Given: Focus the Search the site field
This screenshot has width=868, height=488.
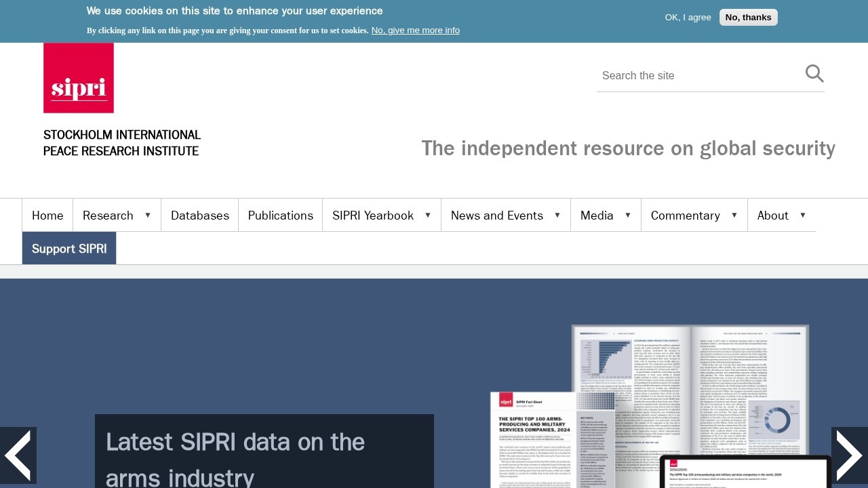Looking at the screenshot, I should coord(698,75).
